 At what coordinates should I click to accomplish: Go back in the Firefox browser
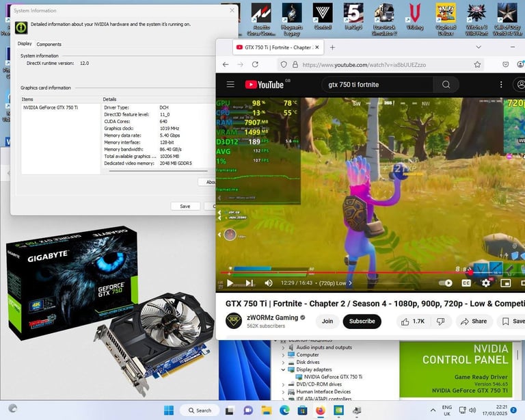click(x=226, y=64)
